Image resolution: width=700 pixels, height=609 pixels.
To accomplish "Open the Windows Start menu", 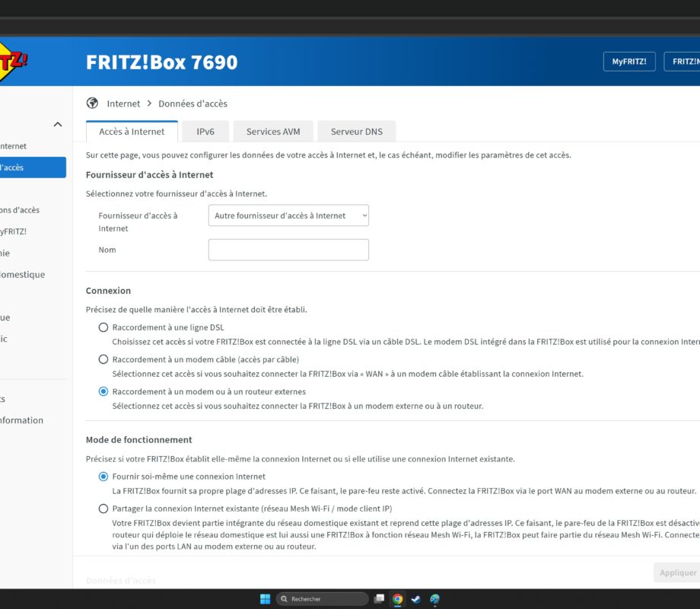I will point(266,599).
